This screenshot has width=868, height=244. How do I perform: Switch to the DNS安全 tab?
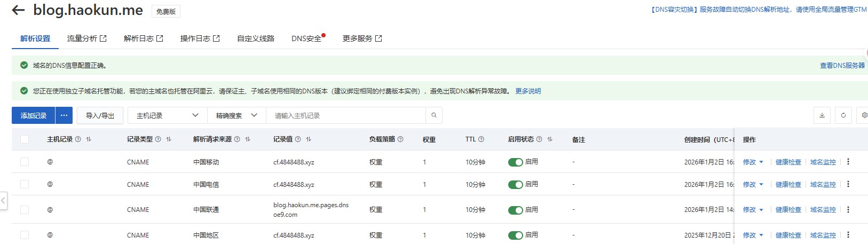[306, 38]
